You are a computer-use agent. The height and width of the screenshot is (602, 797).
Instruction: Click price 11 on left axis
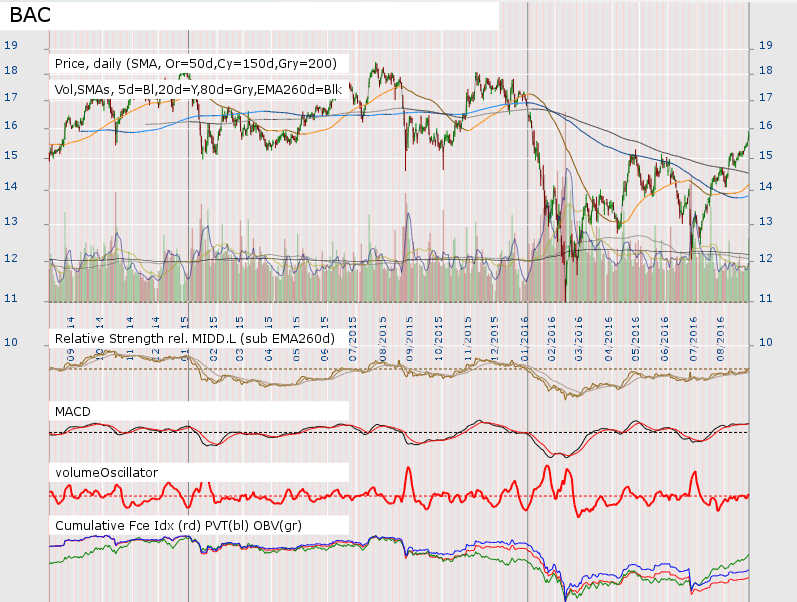pos(11,298)
